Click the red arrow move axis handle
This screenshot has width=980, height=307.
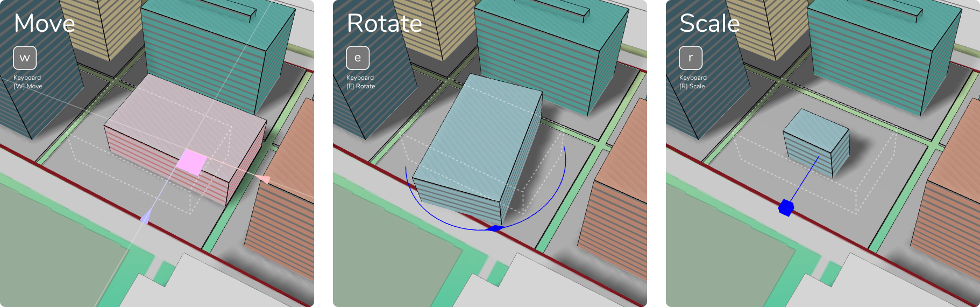[264, 179]
